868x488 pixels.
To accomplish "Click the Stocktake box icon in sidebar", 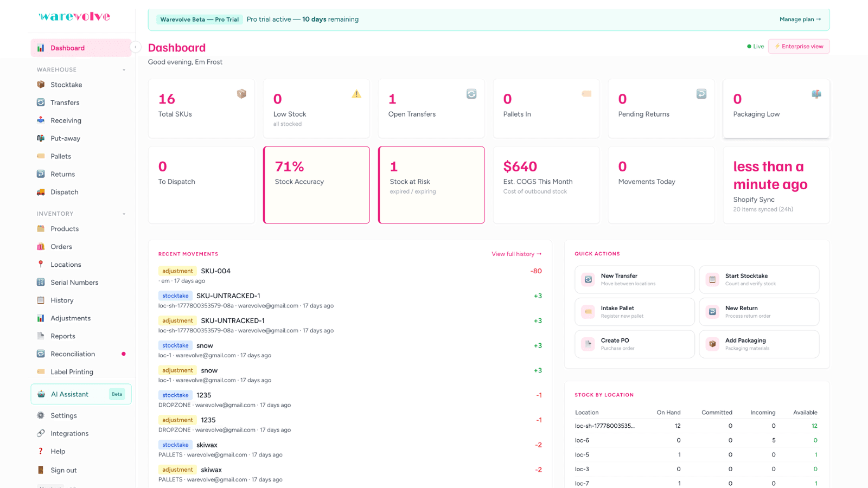I will click(41, 85).
